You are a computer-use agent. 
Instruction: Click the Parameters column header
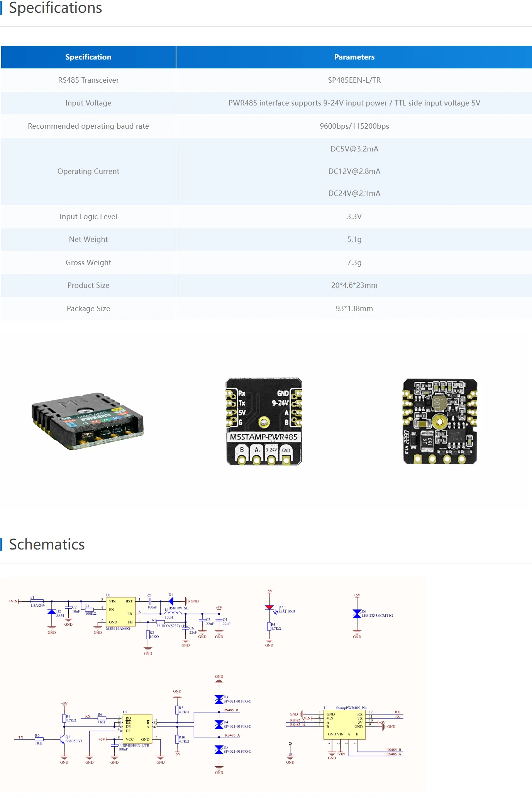[x=354, y=57]
